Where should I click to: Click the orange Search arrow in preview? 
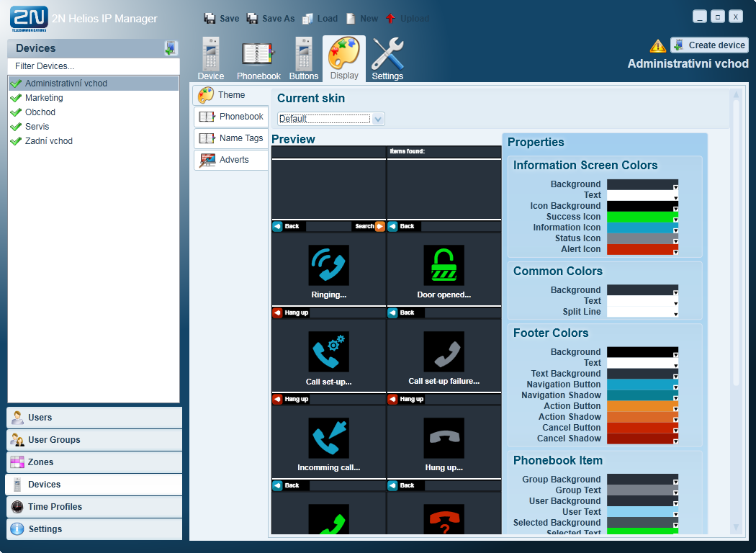point(380,226)
